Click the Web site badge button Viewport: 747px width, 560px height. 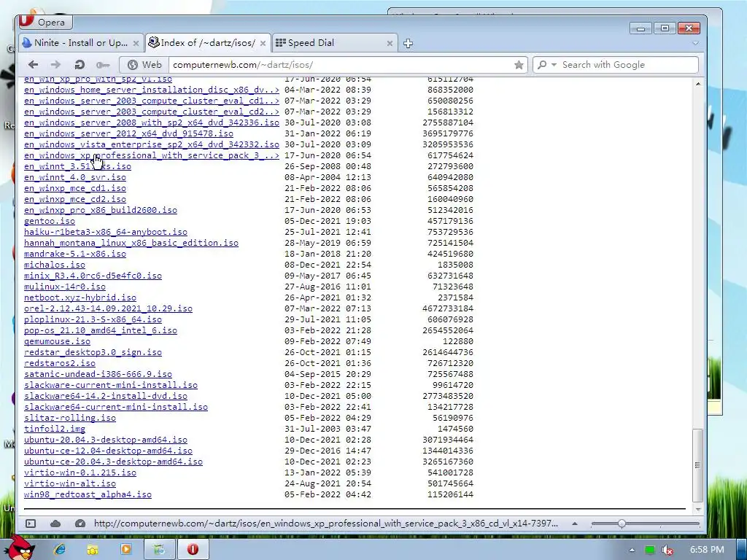pos(144,65)
